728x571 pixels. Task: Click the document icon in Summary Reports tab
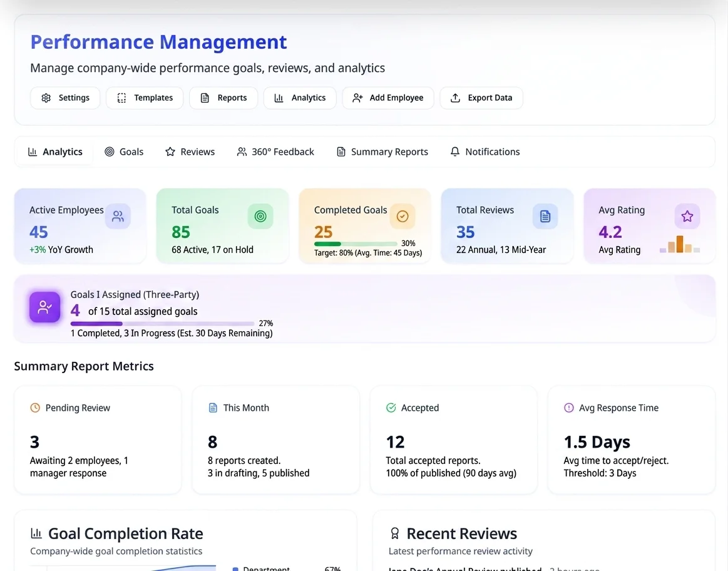pyautogui.click(x=341, y=152)
